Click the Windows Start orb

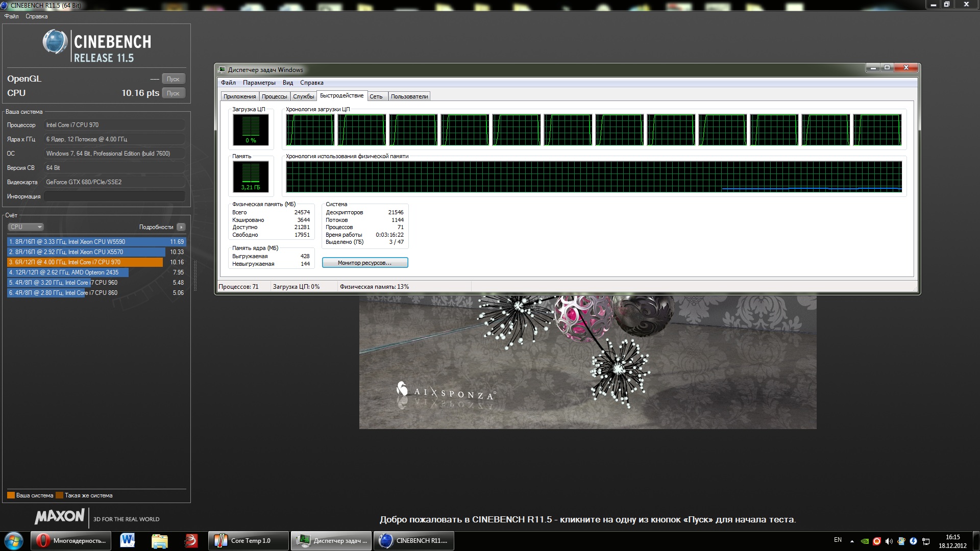[x=14, y=541]
